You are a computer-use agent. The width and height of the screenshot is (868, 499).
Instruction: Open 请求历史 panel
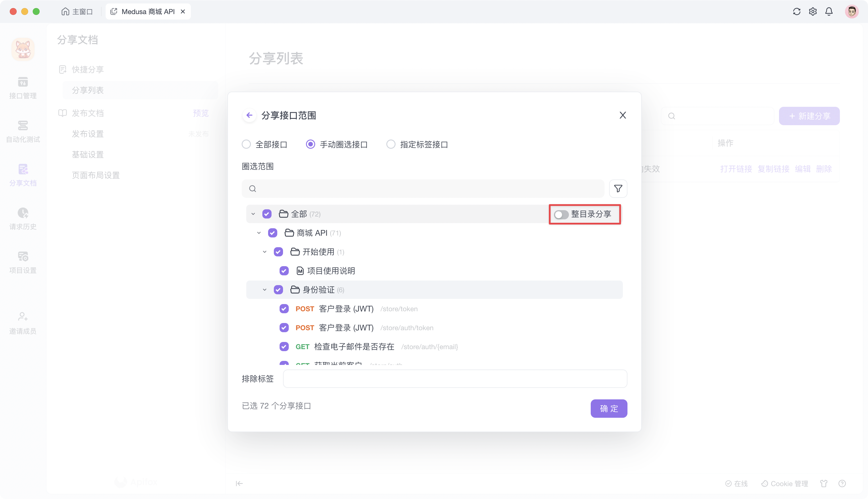coord(23,219)
